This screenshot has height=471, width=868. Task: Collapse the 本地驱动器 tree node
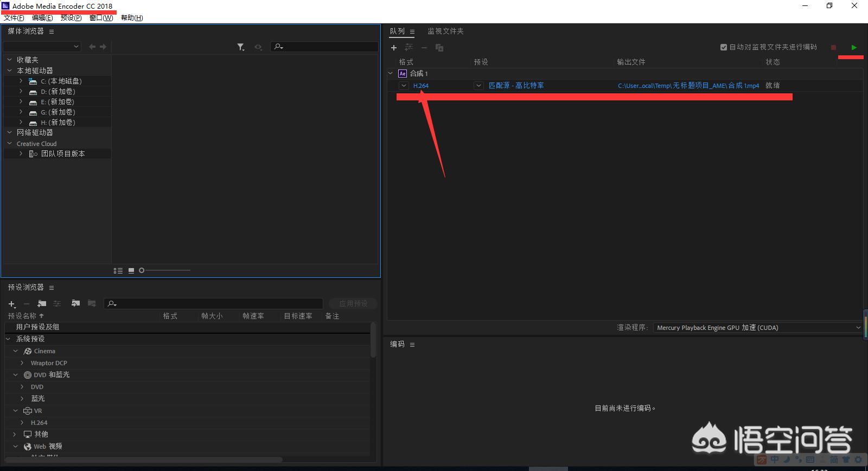pyautogui.click(x=9, y=71)
